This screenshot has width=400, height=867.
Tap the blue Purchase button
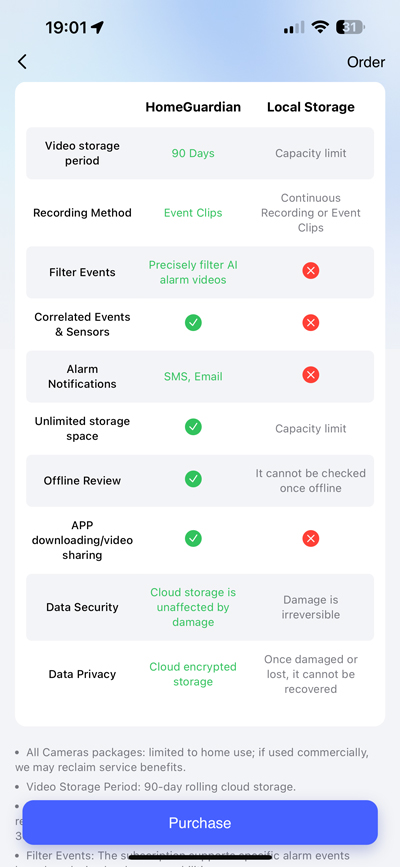(x=200, y=822)
